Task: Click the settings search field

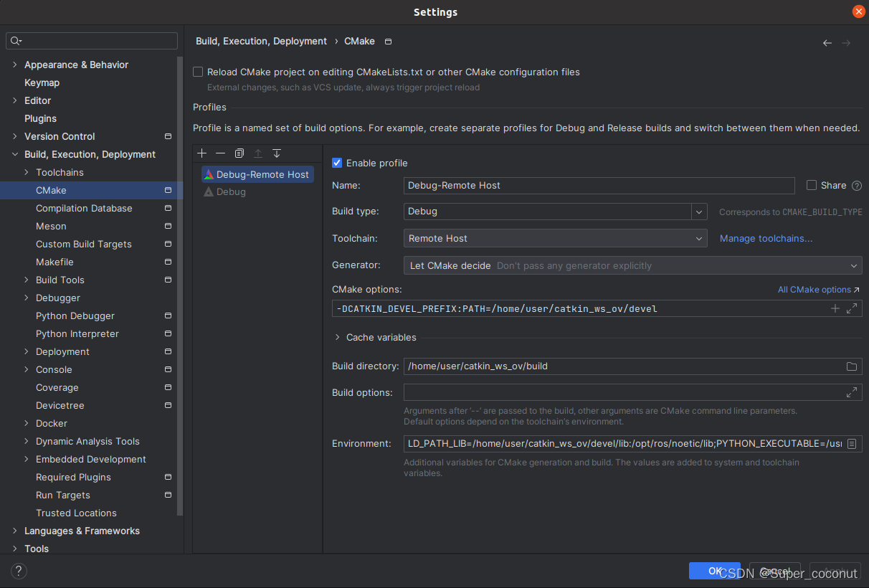Action: pos(91,41)
